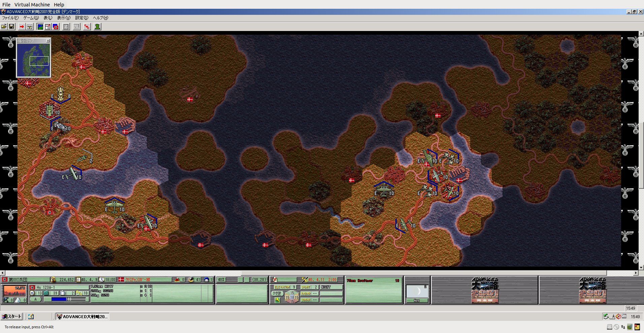
Task: Close the 縮小マップ mini-map panel
Action: tap(48, 41)
